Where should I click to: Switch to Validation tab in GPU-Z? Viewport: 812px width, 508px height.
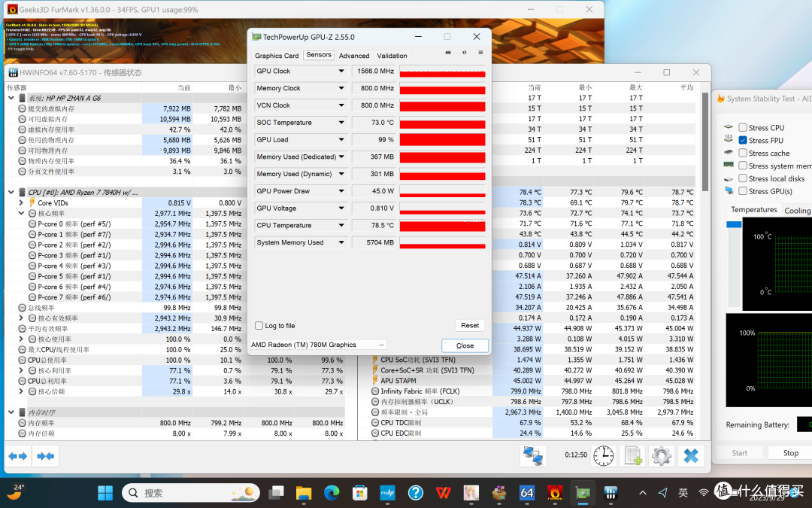tap(392, 56)
